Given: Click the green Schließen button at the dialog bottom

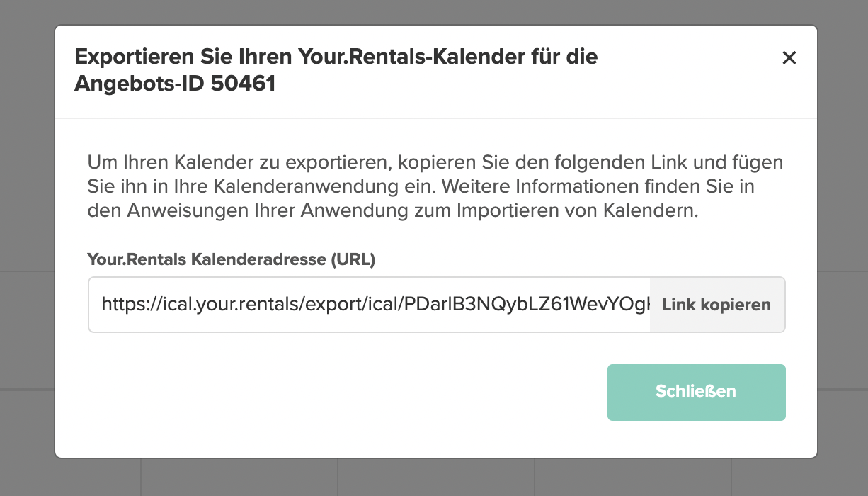Looking at the screenshot, I should point(696,392).
